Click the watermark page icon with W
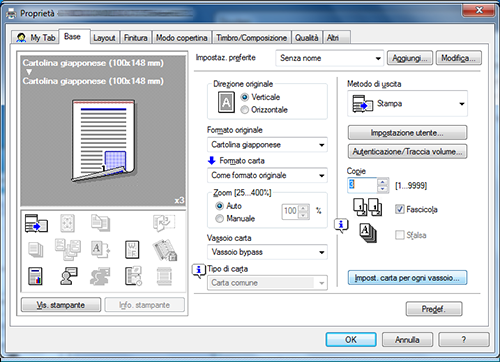This screenshot has width=500, height=362. pos(132,250)
